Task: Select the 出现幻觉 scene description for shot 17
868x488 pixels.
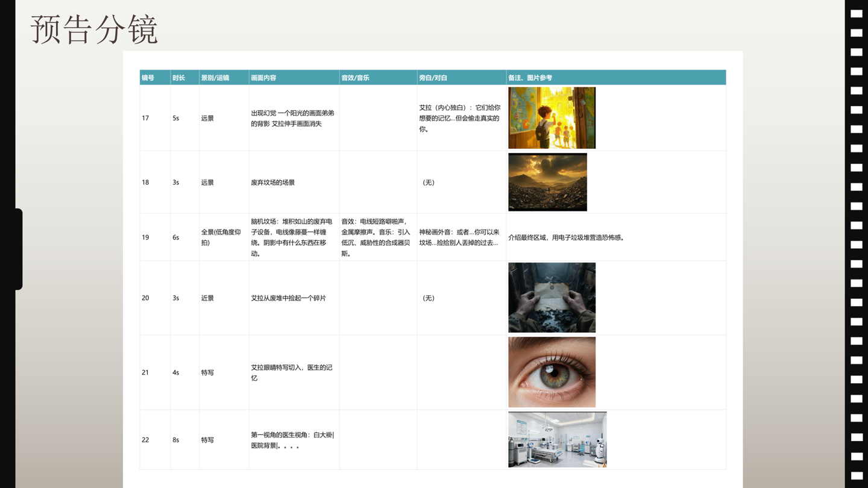Action: click(294, 118)
